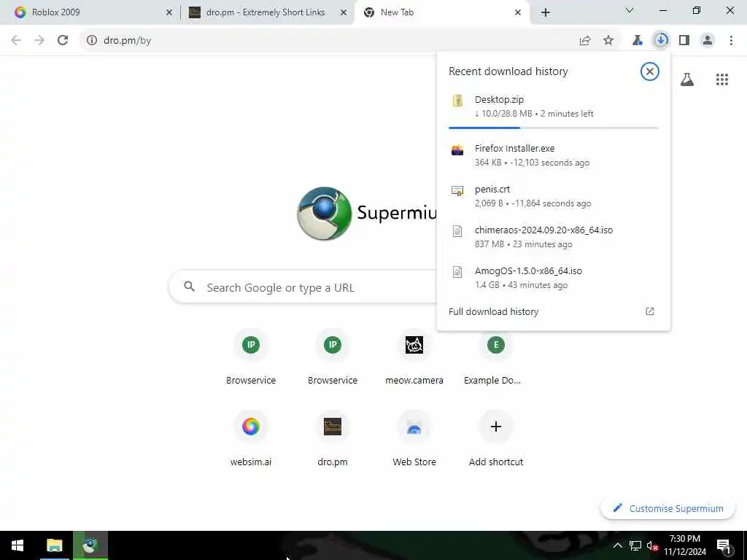747x560 pixels.
Task: Click the Search Google or type a URL box
Action: [303, 287]
